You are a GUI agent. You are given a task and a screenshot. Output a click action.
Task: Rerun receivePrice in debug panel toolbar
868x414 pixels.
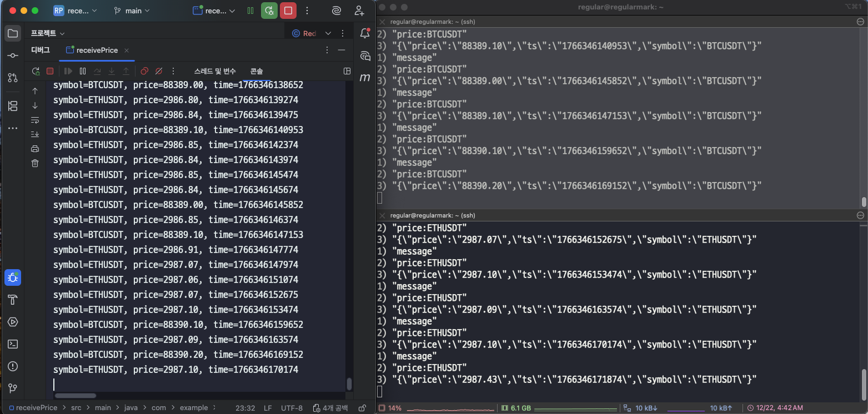coord(36,71)
